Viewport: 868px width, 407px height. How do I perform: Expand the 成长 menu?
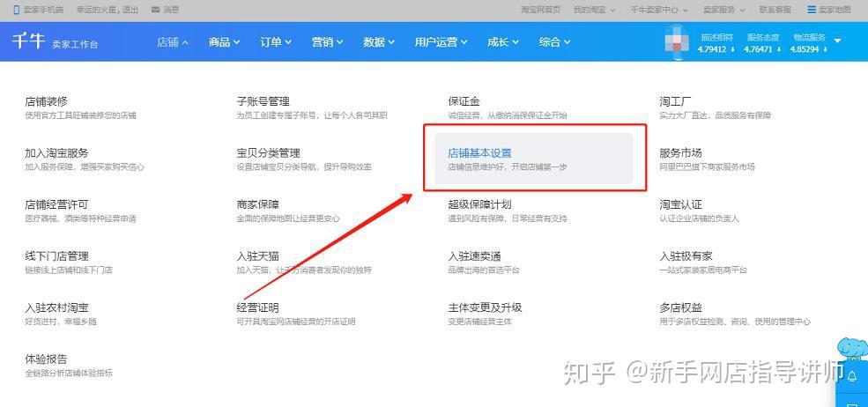(x=502, y=42)
